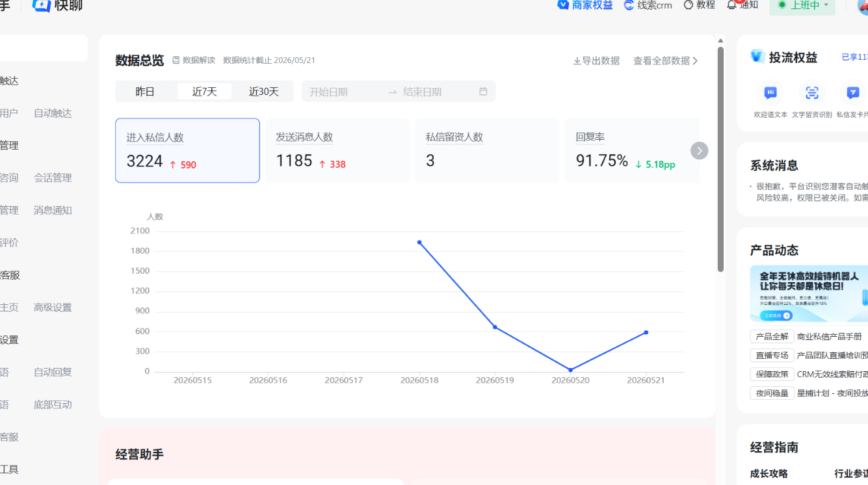Click the 快聊 logo icon

point(42,5)
